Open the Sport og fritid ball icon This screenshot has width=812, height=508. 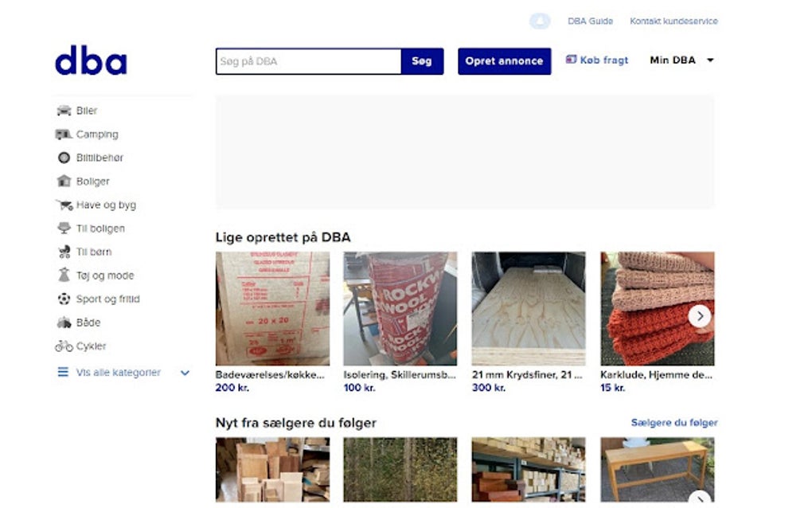point(64,299)
